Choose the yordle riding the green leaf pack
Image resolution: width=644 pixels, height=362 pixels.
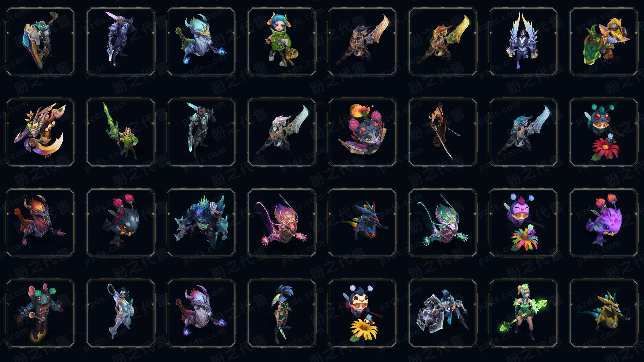(604, 42)
